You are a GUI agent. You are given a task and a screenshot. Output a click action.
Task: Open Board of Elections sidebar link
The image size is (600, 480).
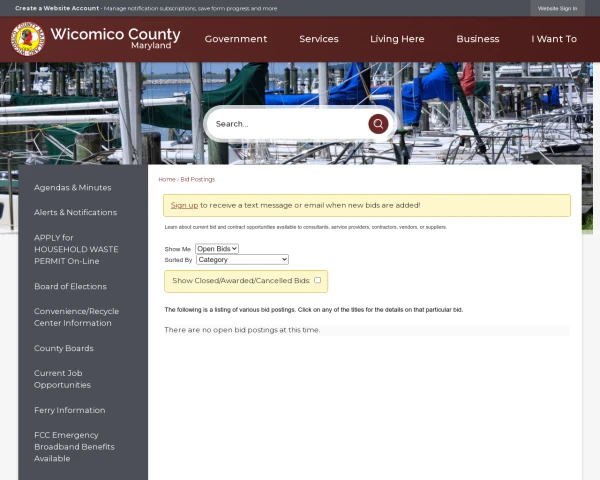click(x=70, y=286)
